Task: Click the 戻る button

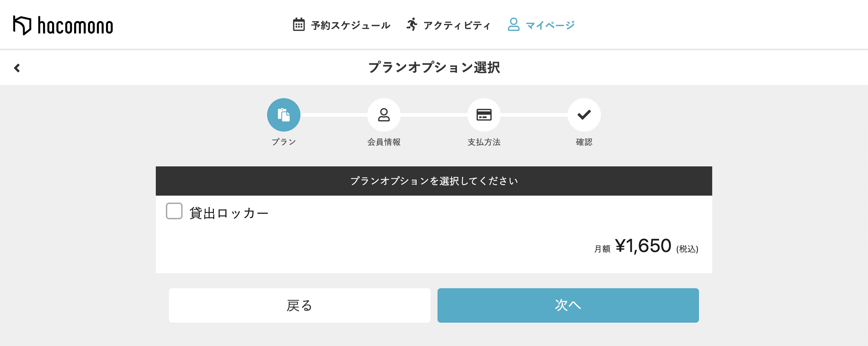Action: pyautogui.click(x=300, y=305)
